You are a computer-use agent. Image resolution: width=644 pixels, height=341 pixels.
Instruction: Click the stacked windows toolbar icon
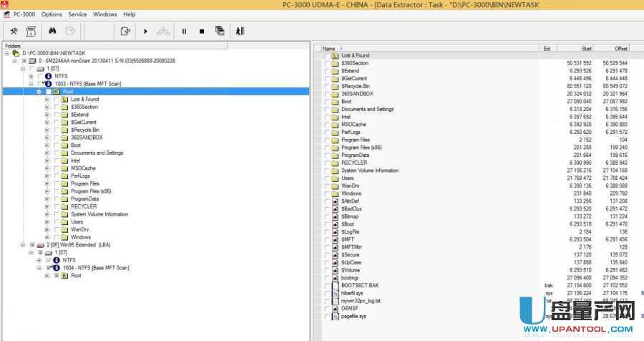(220, 31)
